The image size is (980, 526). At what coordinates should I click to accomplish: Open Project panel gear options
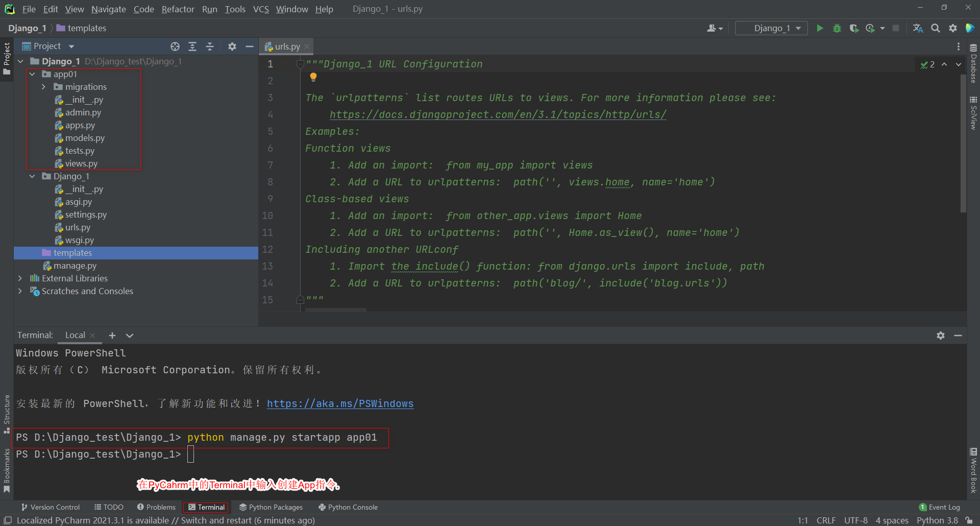point(232,46)
